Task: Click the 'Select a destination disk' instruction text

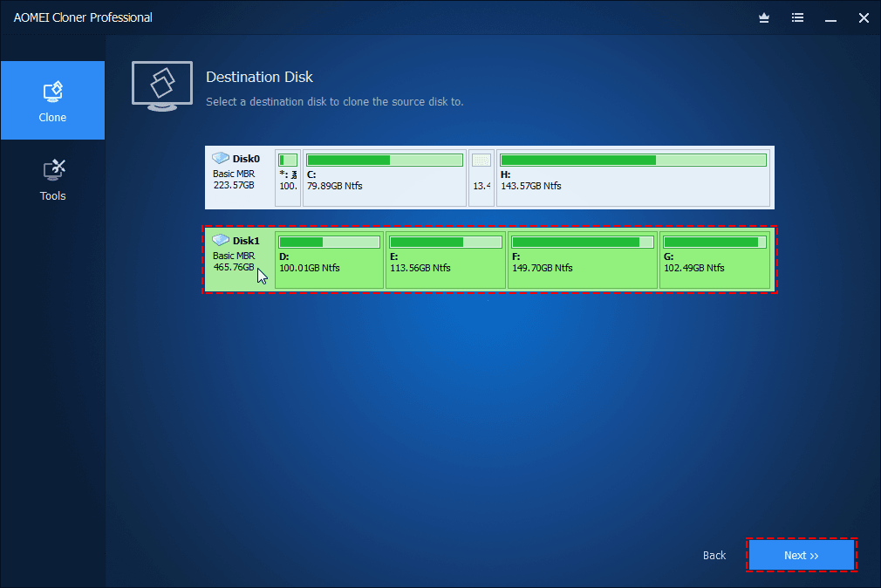Action: (334, 102)
